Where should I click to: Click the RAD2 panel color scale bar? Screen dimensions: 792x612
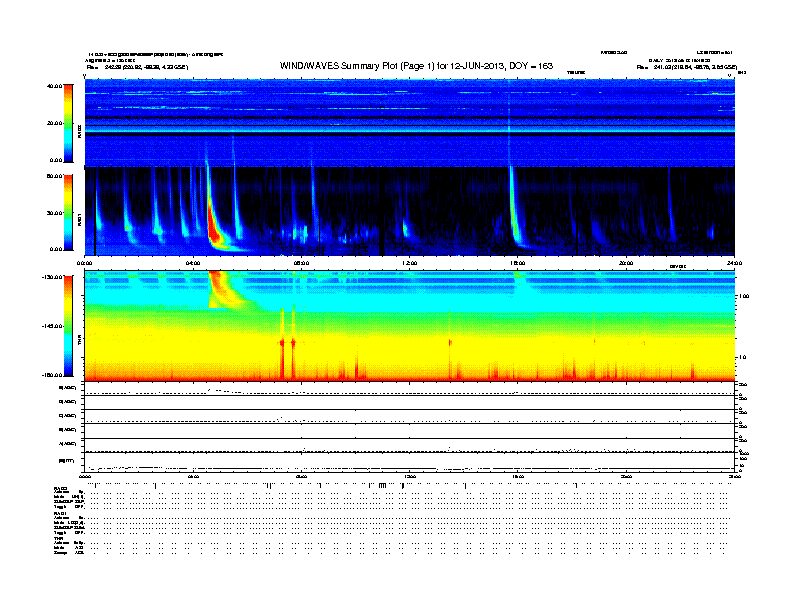(x=68, y=123)
